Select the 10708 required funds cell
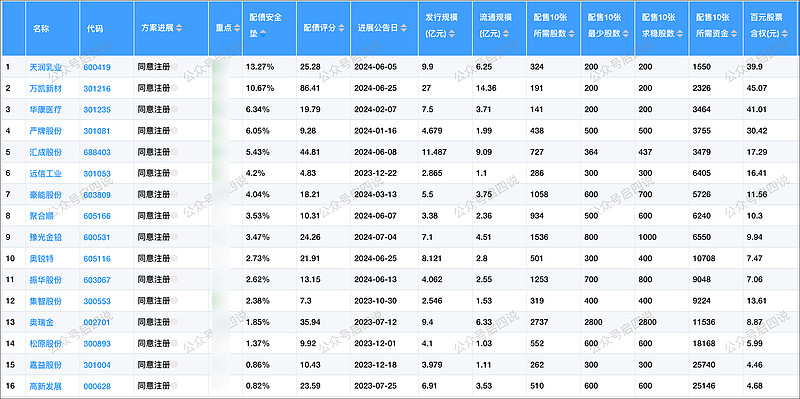This screenshot has width=800, height=399. click(x=716, y=259)
